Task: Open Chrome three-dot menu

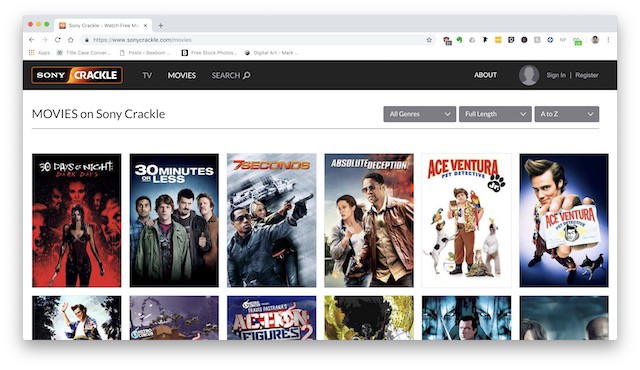Action: click(608, 40)
